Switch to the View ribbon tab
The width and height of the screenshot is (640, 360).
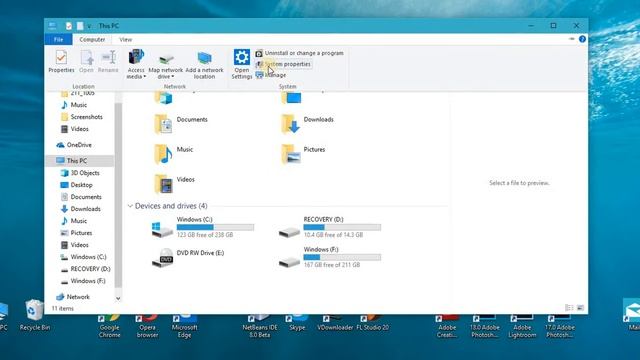[125, 40]
